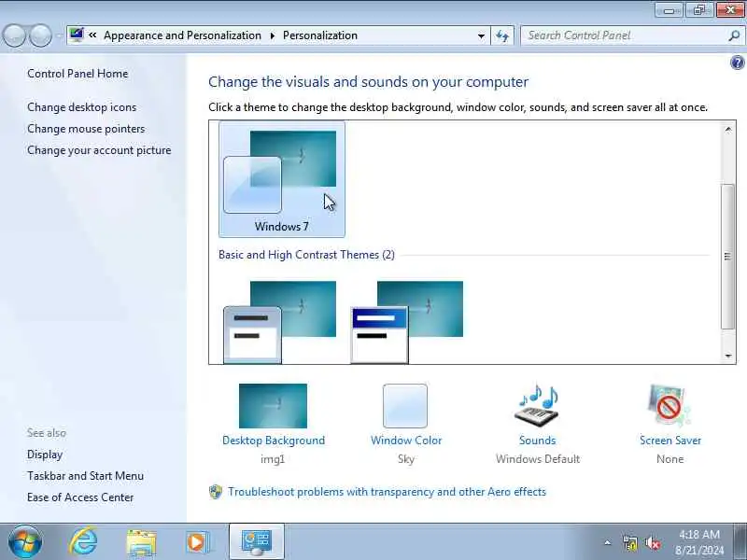Click the Sounds link text
This screenshot has height=560, width=747.
click(x=538, y=441)
